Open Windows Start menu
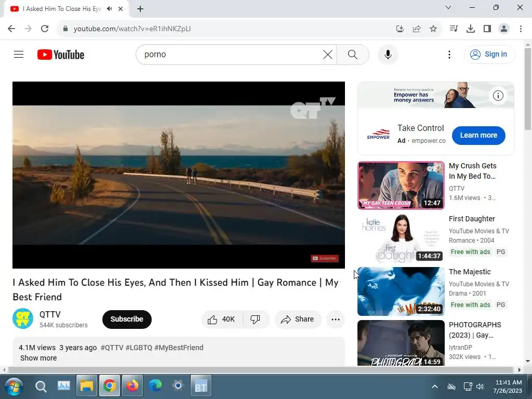Image resolution: width=532 pixels, height=399 pixels. point(14,386)
